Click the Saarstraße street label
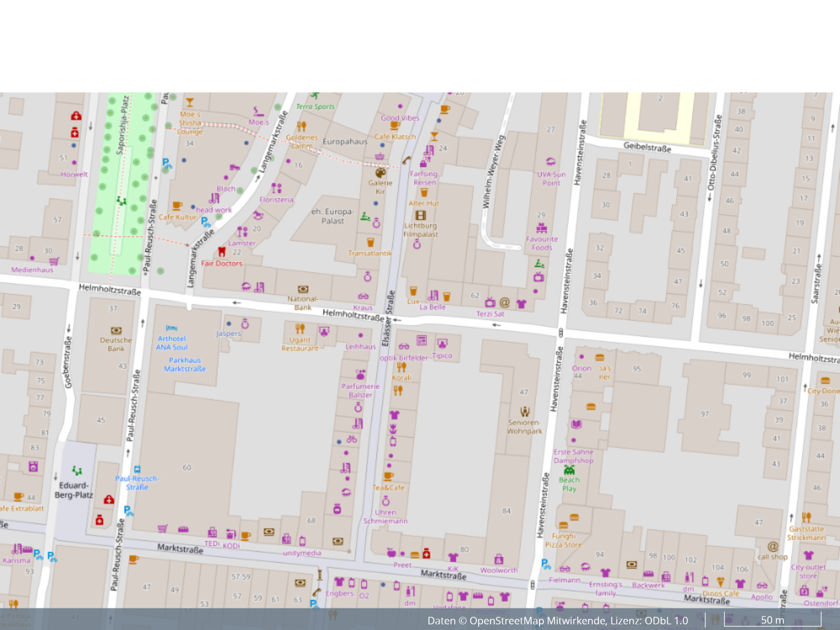This screenshot has width=840, height=630. 818,283
